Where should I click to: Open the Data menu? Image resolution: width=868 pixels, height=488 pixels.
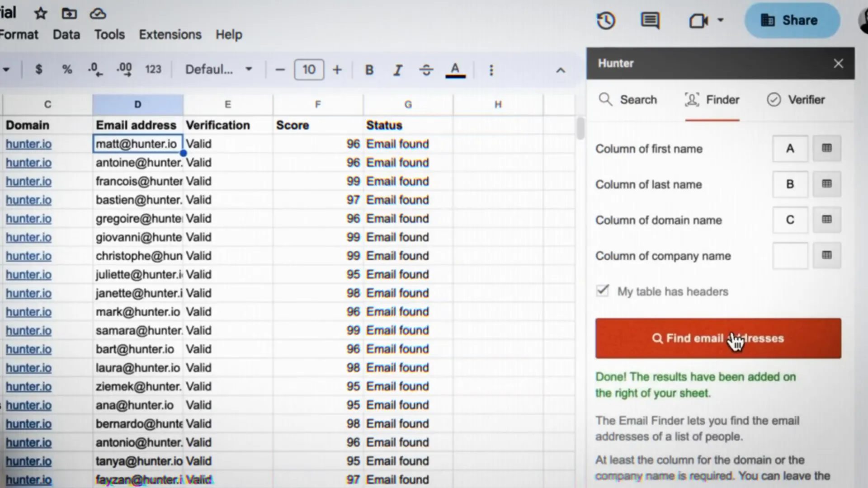click(x=66, y=34)
